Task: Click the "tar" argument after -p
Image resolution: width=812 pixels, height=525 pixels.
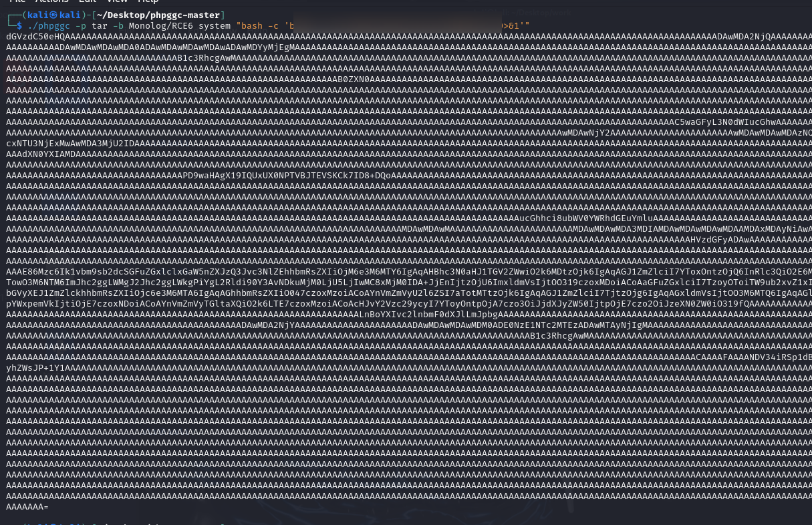Action: tap(100, 25)
